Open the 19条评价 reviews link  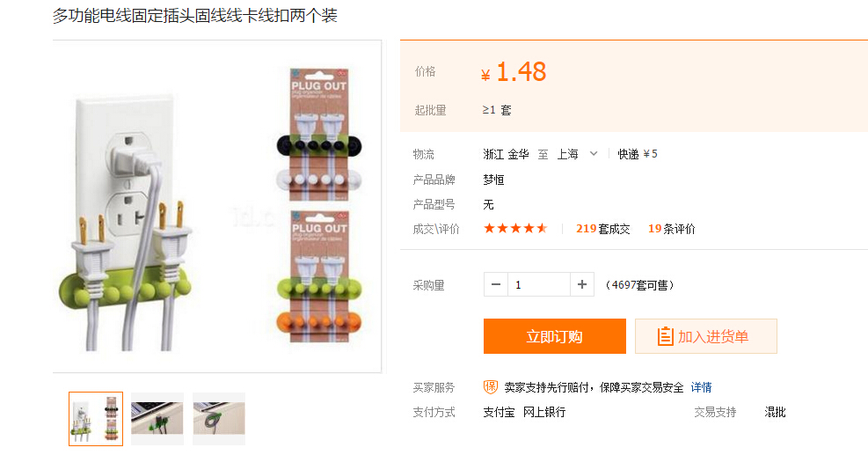point(672,229)
